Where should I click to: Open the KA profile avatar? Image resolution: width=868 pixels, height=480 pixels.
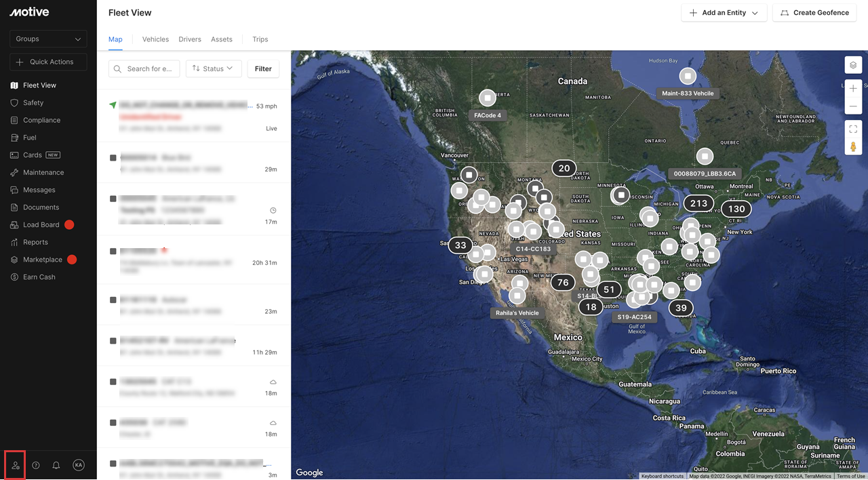click(x=79, y=465)
